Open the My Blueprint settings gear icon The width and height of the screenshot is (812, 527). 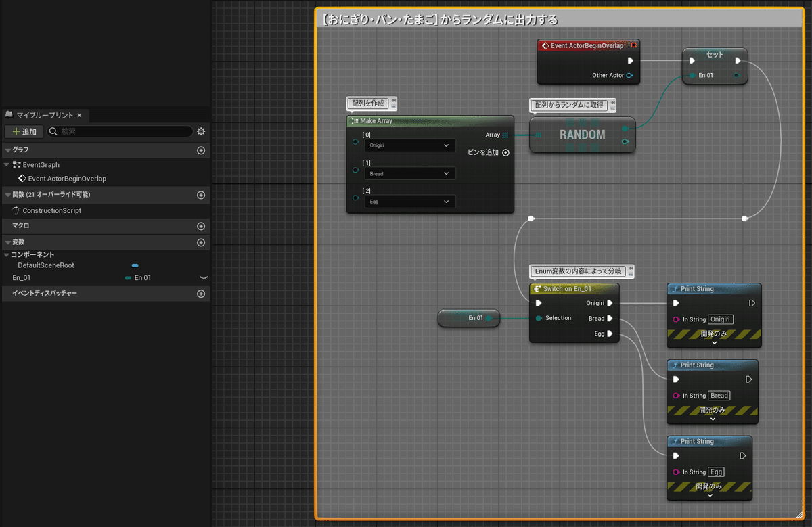pos(200,131)
